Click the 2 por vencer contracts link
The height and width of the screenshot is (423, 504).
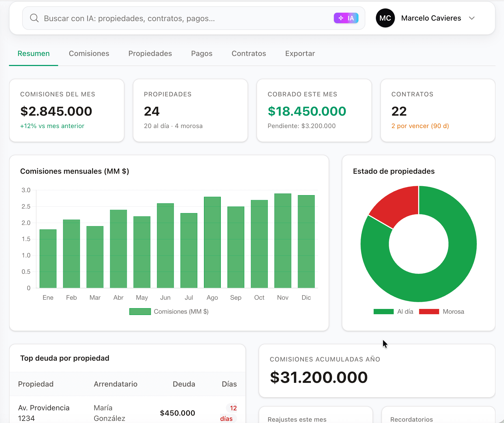click(420, 126)
